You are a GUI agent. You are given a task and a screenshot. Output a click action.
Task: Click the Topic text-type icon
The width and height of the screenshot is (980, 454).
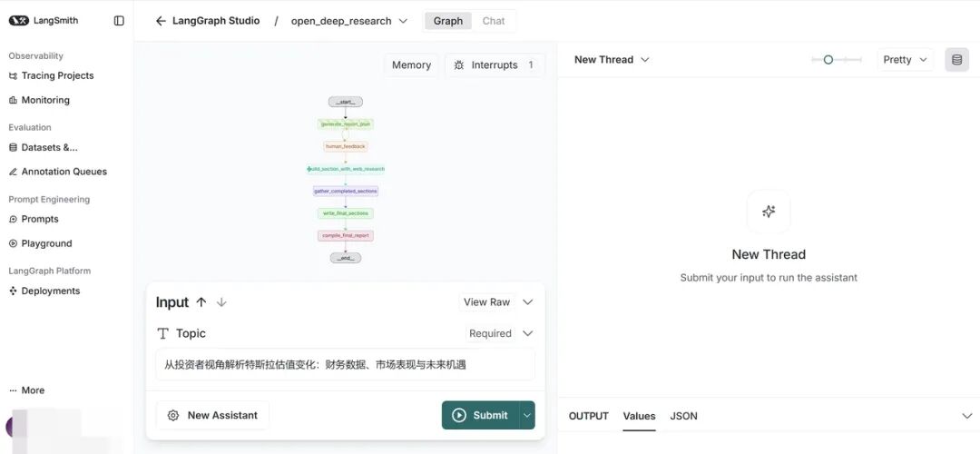pyautogui.click(x=163, y=333)
